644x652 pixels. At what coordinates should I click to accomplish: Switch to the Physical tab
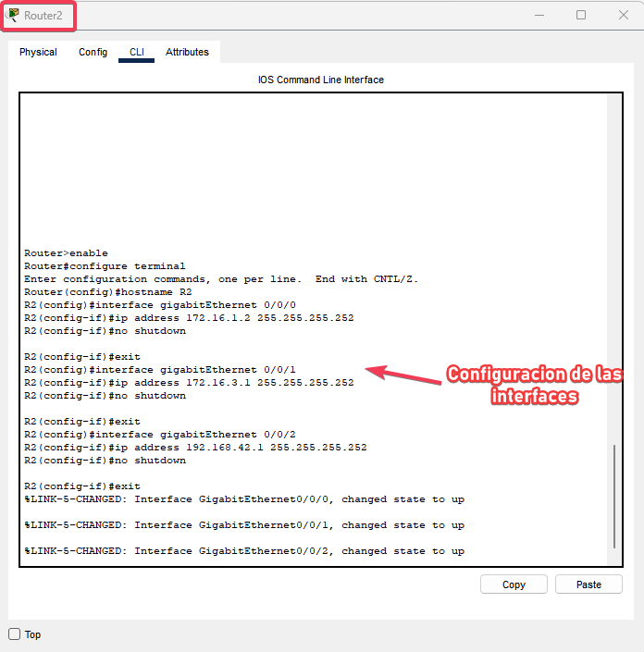(x=38, y=53)
